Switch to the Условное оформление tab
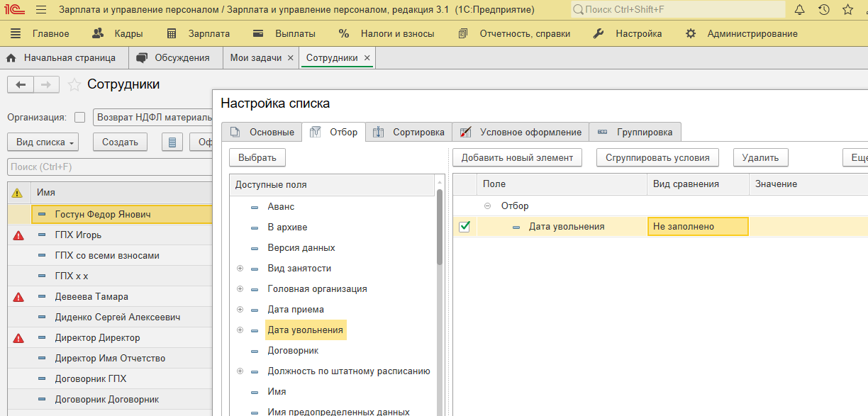This screenshot has height=416, width=868. tap(521, 132)
